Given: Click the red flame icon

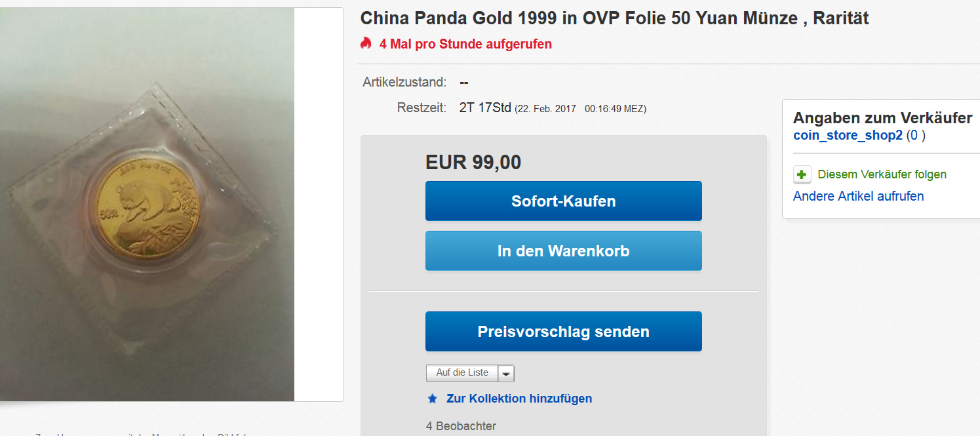Looking at the screenshot, I should (366, 43).
